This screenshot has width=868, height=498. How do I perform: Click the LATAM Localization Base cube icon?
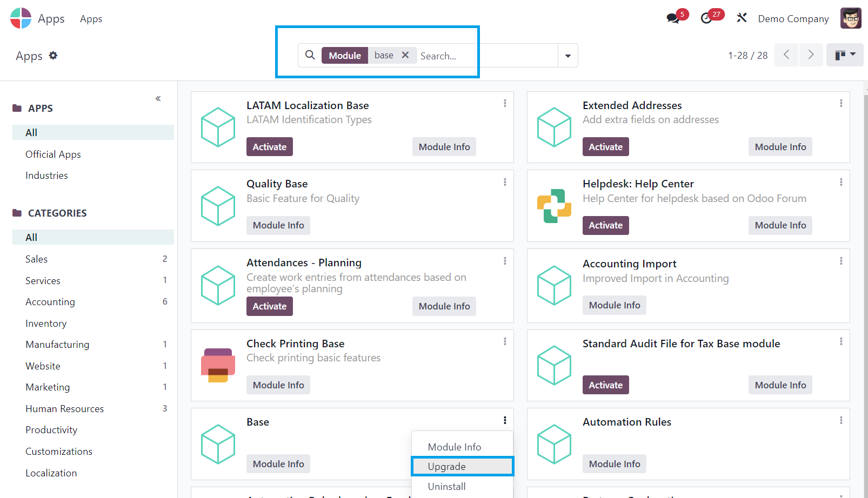(218, 127)
